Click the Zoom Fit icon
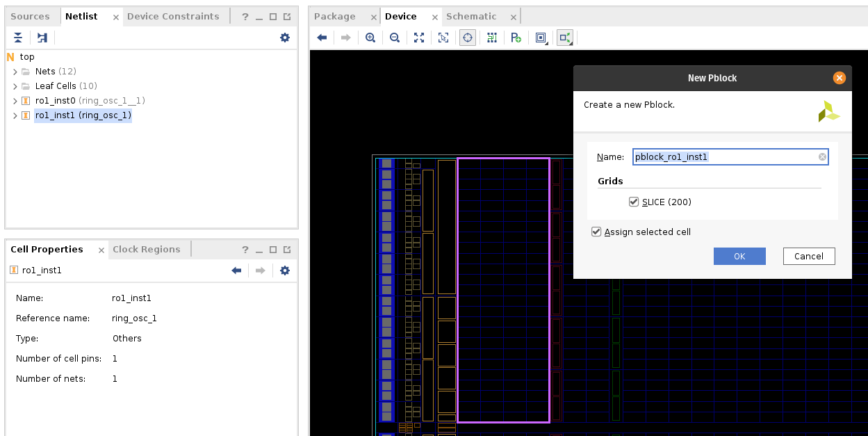This screenshot has height=436, width=868. pyautogui.click(x=419, y=38)
